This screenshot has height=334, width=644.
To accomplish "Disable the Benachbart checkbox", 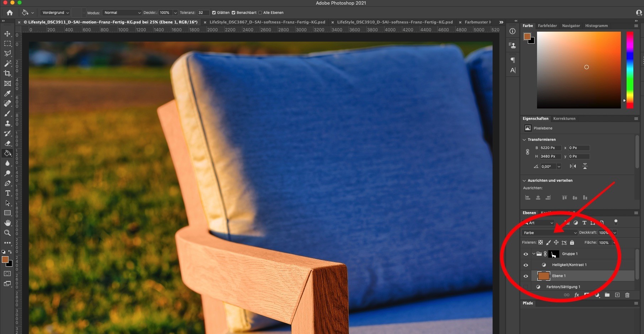I will pos(234,13).
